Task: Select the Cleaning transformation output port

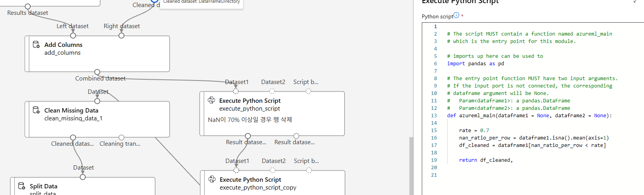Action: tap(121, 138)
